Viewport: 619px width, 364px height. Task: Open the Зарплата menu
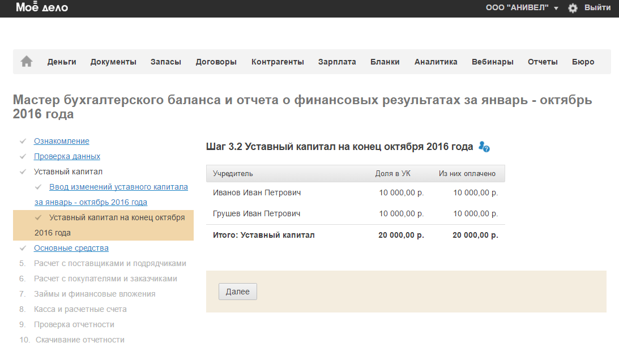337,62
